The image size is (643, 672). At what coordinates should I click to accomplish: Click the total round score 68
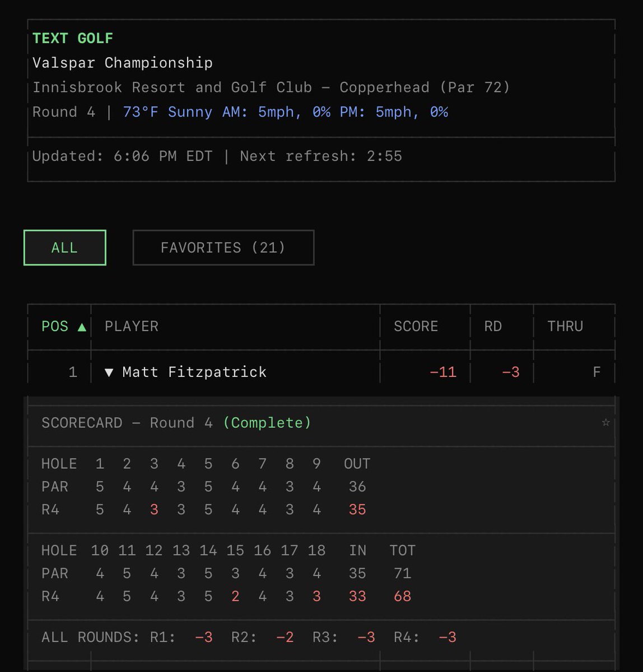402,596
